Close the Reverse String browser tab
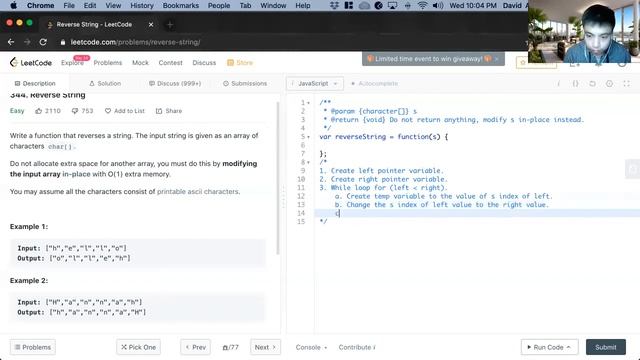This screenshot has height=360, width=640. [151, 24]
